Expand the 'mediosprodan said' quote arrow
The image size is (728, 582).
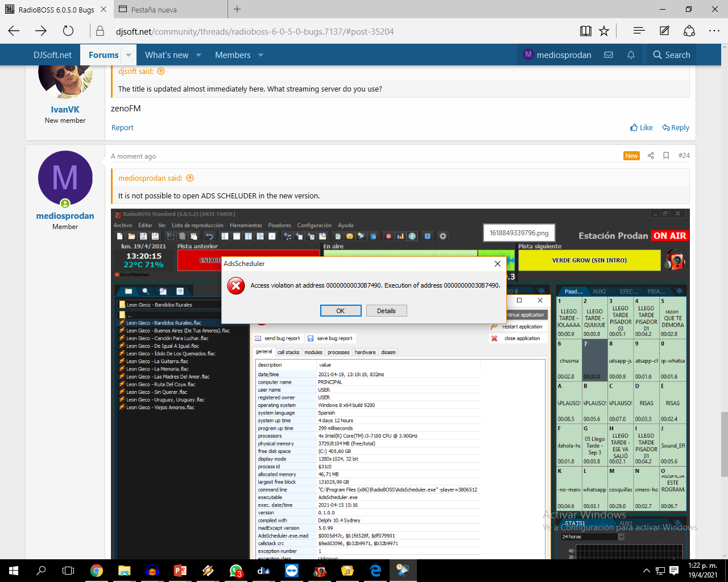[190, 178]
